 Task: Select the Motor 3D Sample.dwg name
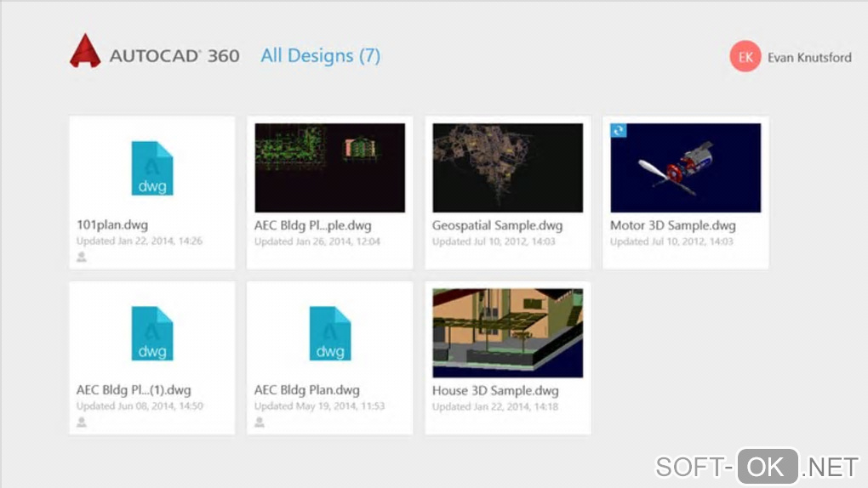pyautogui.click(x=673, y=225)
